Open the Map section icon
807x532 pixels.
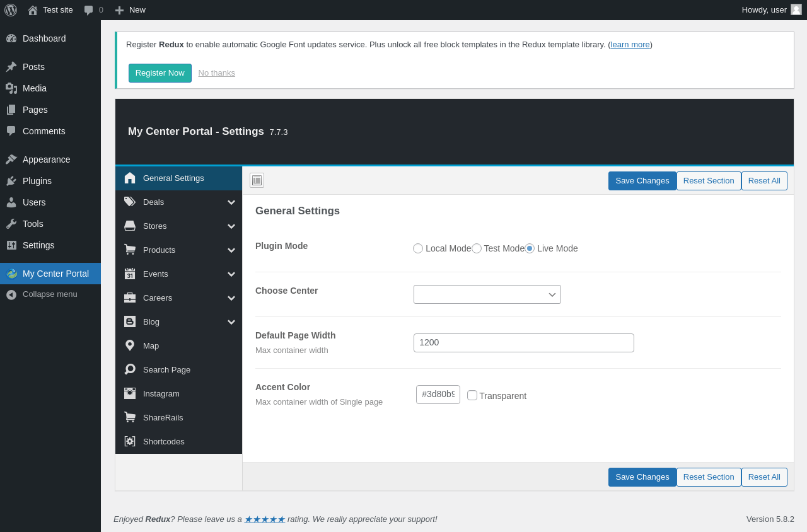tap(130, 345)
